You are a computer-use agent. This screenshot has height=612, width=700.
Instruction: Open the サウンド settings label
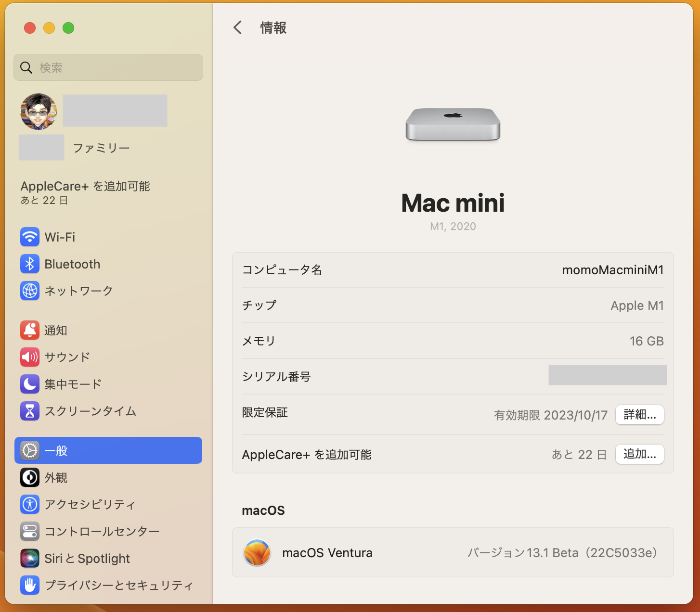pyautogui.click(x=67, y=357)
